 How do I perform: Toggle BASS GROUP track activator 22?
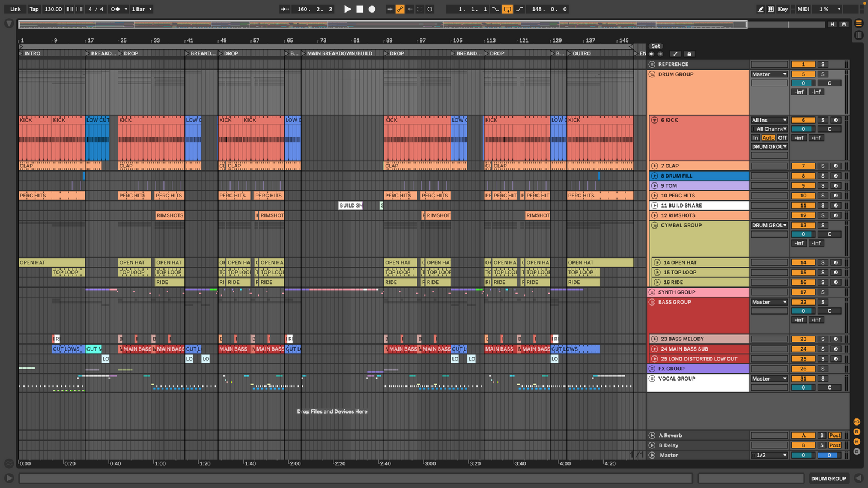(x=803, y=302)
